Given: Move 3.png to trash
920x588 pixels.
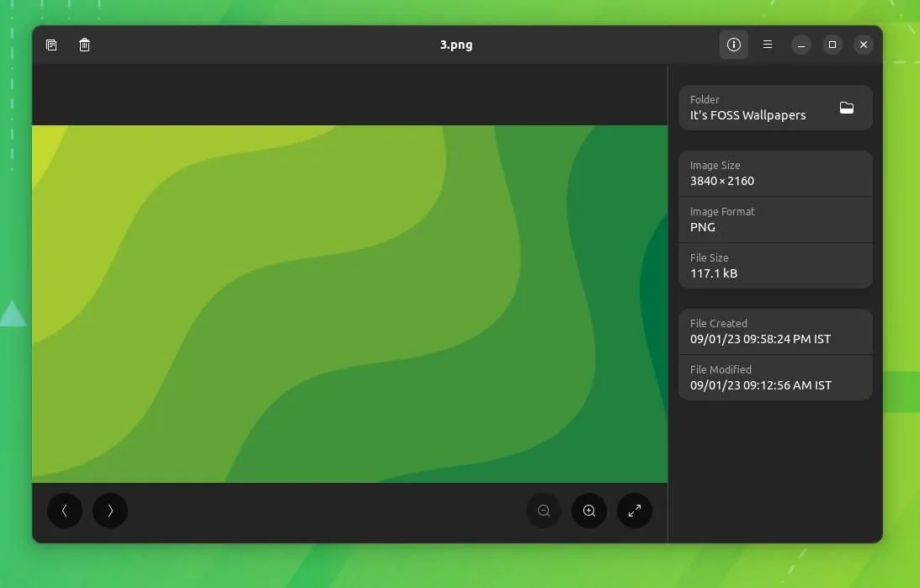Looking at the screenshot, I should [x=84, y=45].
